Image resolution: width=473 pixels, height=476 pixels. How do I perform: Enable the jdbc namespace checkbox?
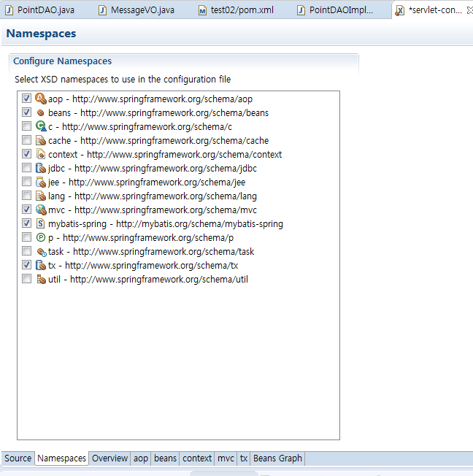coord(26,168)
